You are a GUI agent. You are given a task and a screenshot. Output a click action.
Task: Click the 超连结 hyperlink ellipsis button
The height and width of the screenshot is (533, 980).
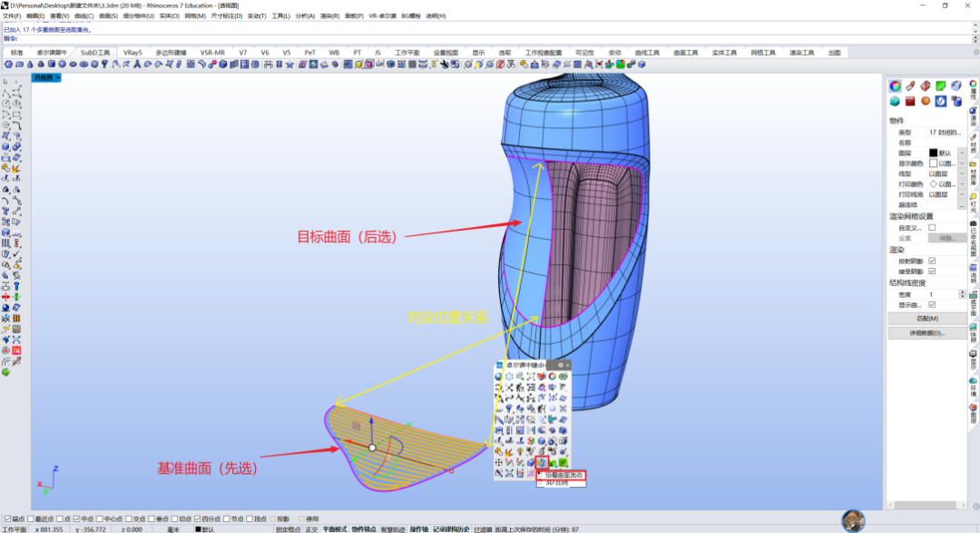pyautogui.click(x=962, y=205)
